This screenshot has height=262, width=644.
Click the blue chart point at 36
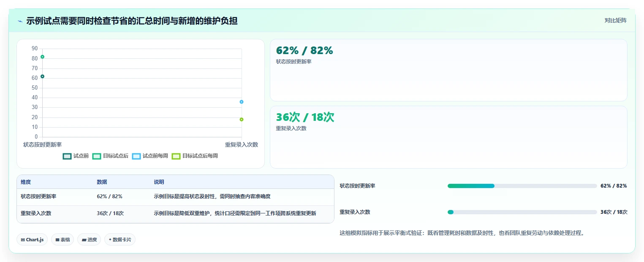242,102
